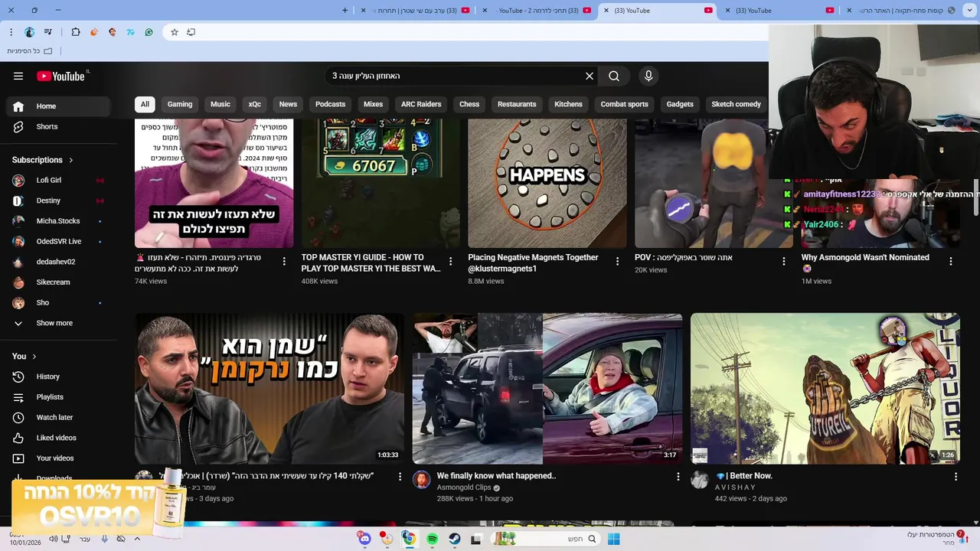The image size is (980, 551).
Task: Open the YouTube hamburger guide menu
Action: coord(18,76)
